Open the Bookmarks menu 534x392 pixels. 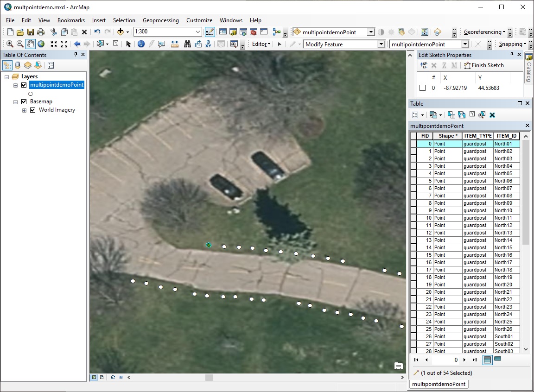[x=71, y=20]
